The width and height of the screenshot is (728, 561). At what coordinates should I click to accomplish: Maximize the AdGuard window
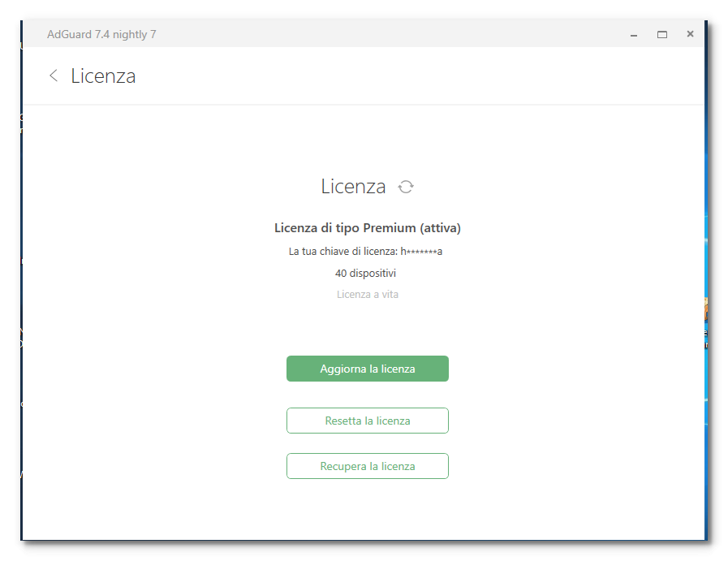(662, 34)
